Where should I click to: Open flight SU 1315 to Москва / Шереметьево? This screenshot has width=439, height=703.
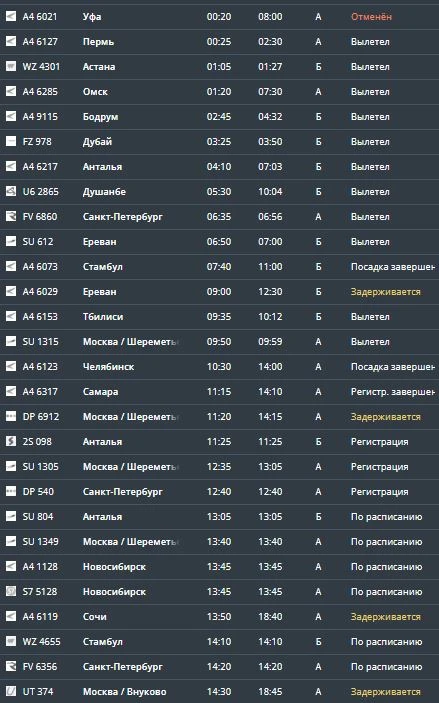coord(219,342)
